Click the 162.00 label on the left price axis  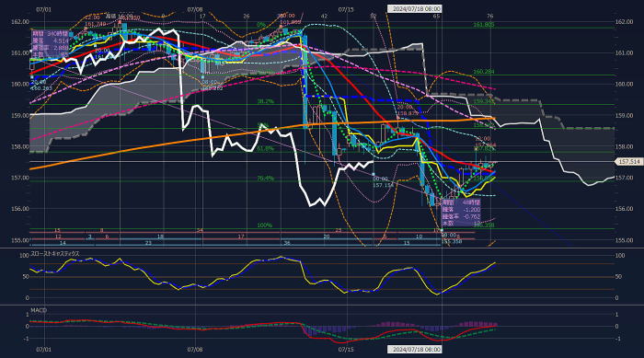pyautogui.click(x=19, y=22)
